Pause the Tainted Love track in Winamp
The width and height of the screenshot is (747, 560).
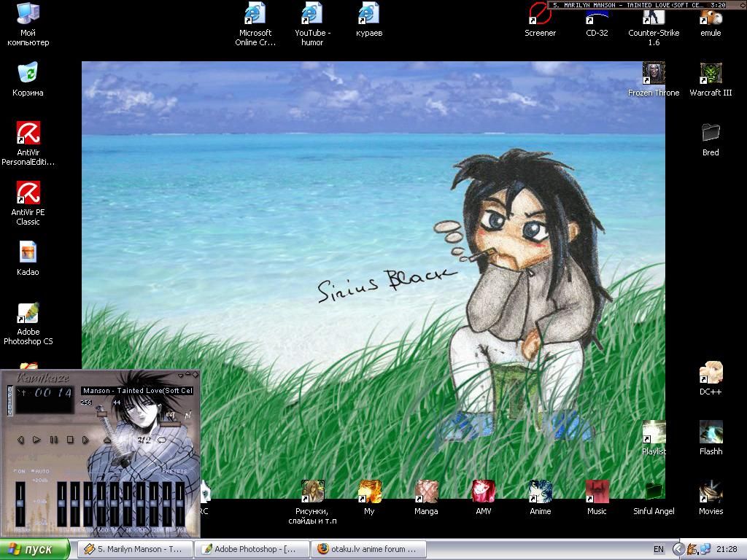coord(53,440)
